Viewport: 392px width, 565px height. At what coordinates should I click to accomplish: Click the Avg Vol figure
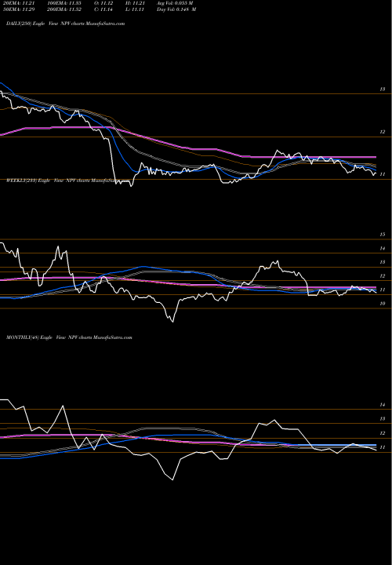(175, 2)
